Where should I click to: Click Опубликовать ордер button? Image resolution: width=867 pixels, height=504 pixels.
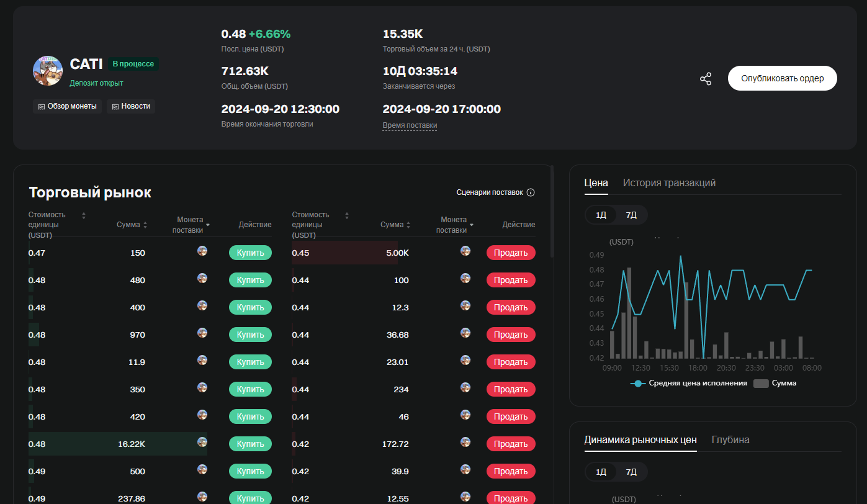pos(783,78)
